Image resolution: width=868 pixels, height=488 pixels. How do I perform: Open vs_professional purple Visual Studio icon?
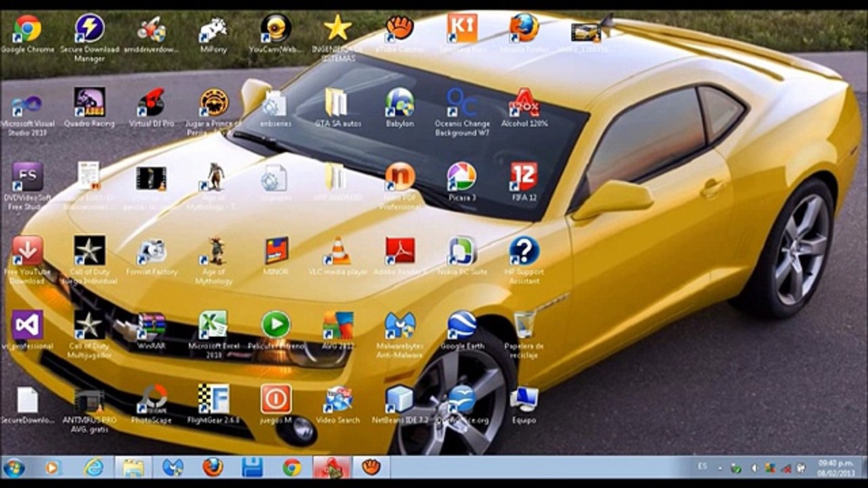[x=27, y=325]
